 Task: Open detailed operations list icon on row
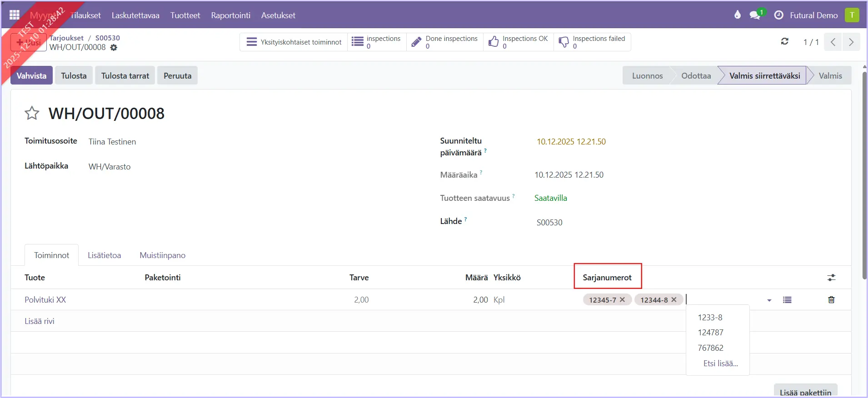tap(787, 300)
